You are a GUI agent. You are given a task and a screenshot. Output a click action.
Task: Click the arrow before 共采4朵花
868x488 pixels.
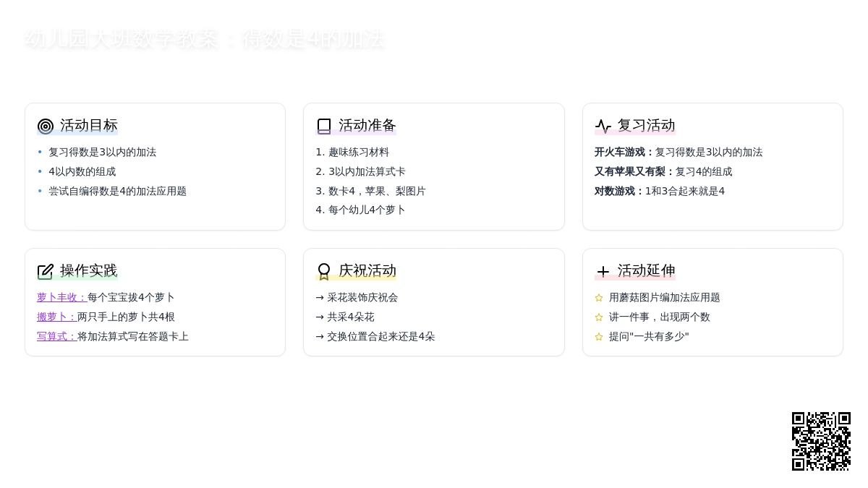pos(319,317)
